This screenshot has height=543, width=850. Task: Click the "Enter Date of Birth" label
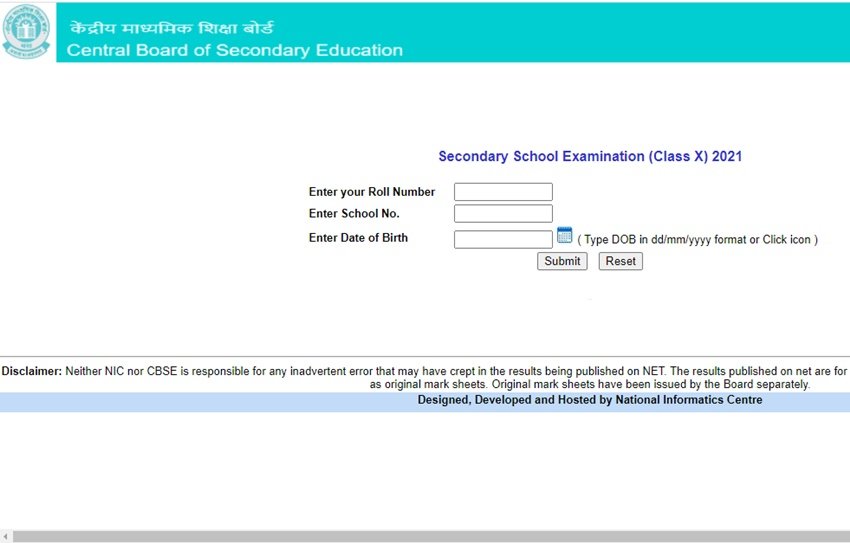[358, 238]
